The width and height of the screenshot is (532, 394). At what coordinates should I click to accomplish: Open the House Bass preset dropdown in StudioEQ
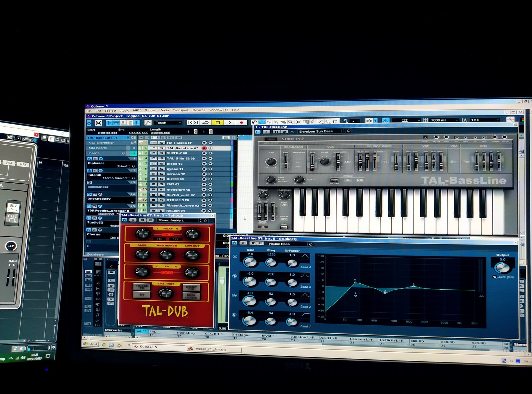pyautogui.click(x=288, y=244)
